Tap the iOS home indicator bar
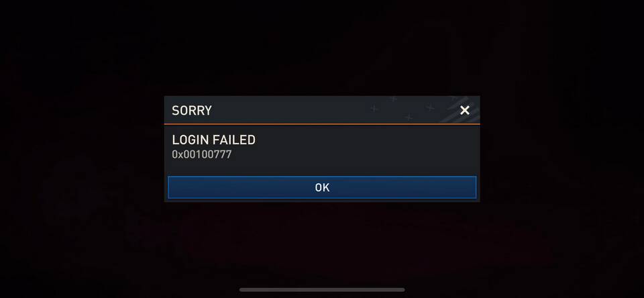 click(x=322, y=290)
